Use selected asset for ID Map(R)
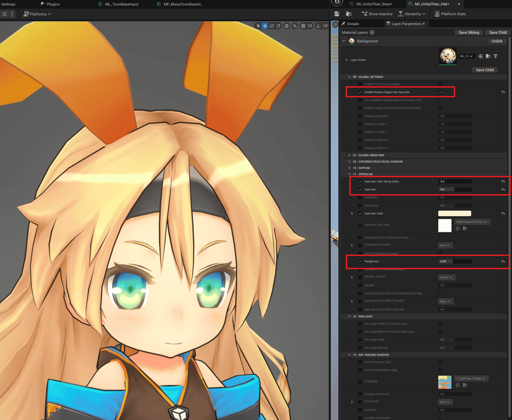 pyautogui.click(x=458, y=385)
